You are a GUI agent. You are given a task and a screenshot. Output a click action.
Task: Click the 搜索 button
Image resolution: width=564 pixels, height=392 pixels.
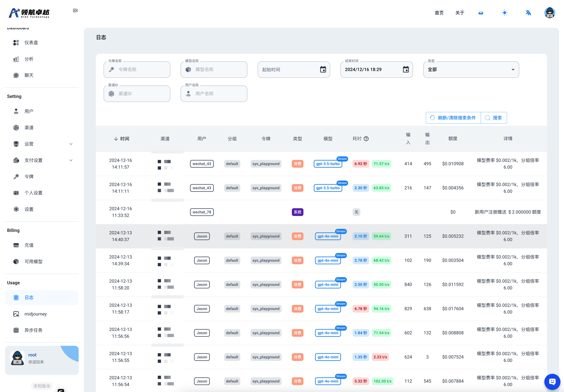[x=494, y=118]
